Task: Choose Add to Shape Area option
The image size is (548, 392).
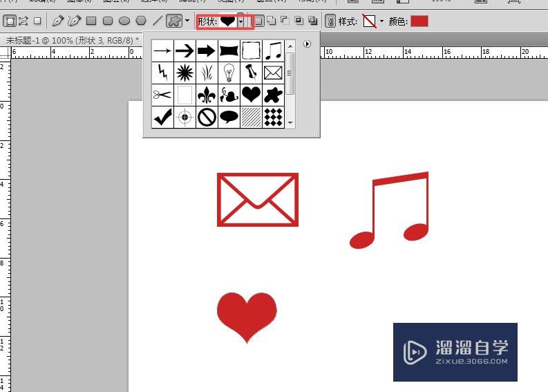Action: point(271,21)
